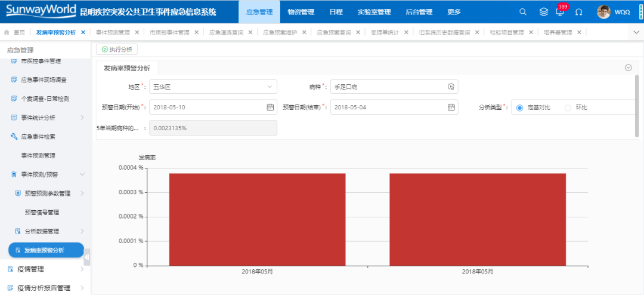
Task: Open calendar icon for 预警日期(结束)
Action: click(x=451, y=107)
